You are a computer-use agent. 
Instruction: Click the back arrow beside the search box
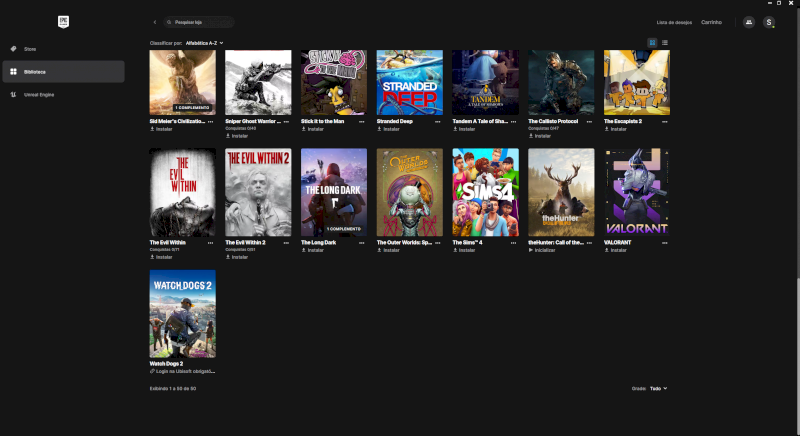pyautogui.click(x=155, y=21)
